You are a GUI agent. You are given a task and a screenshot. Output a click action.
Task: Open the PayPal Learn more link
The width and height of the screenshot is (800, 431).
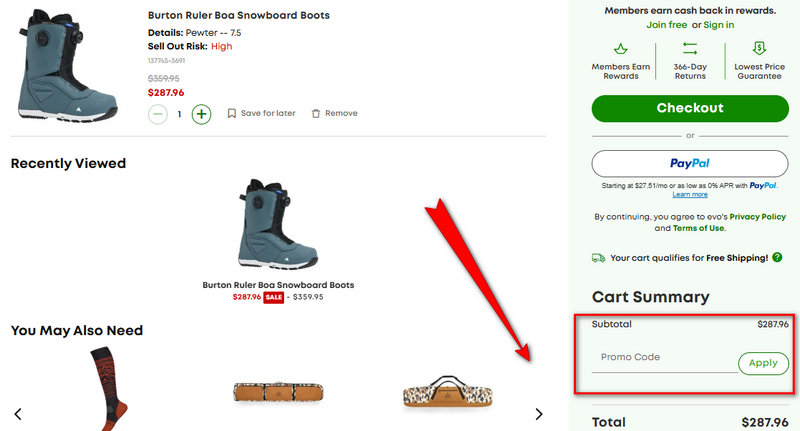click(689, 194)
